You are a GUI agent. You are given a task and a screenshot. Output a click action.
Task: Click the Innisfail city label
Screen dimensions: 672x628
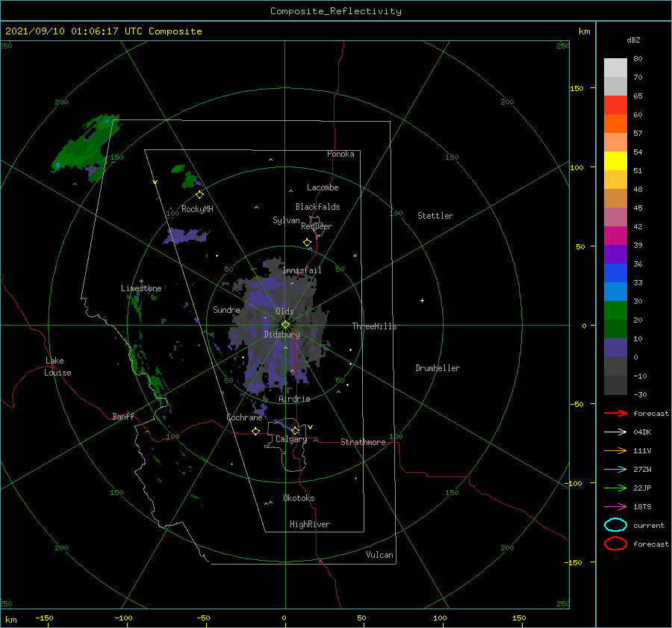302,270
